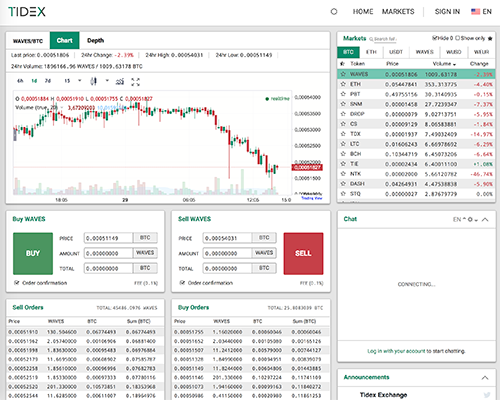Click the US flag language icon
Image resolution: width=500 pixels, height=400 pixels.
coord(475,12)
